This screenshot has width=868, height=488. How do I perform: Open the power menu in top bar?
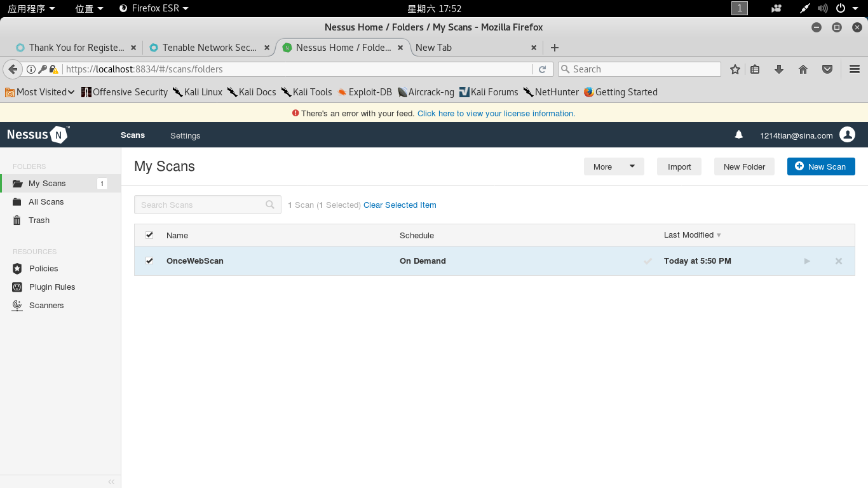846,8
